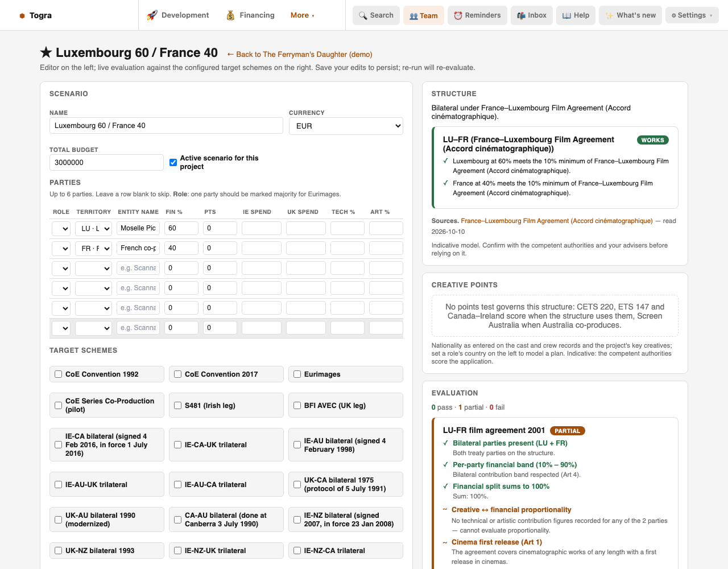
Task: Click the open book Help icon
Action: pyautogui.click(x=566, y=15)
